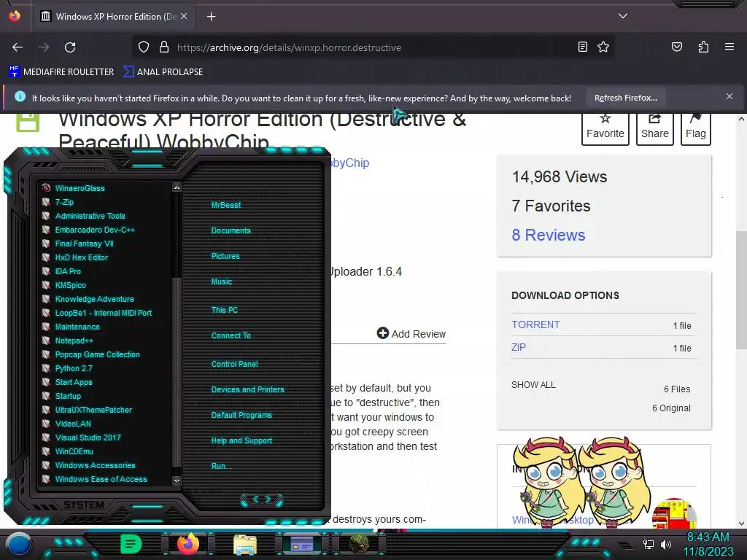Click Run... in the start menu

(x=221, y=466)
